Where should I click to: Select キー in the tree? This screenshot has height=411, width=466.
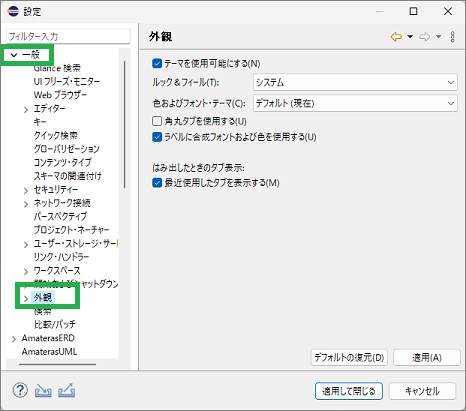click(x=40, y=122)
